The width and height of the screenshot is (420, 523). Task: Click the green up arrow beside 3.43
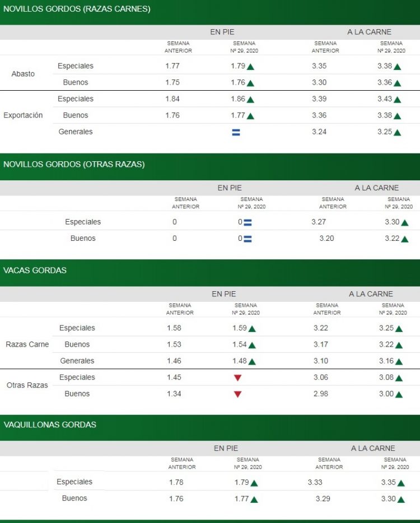(x=397, y=100)
